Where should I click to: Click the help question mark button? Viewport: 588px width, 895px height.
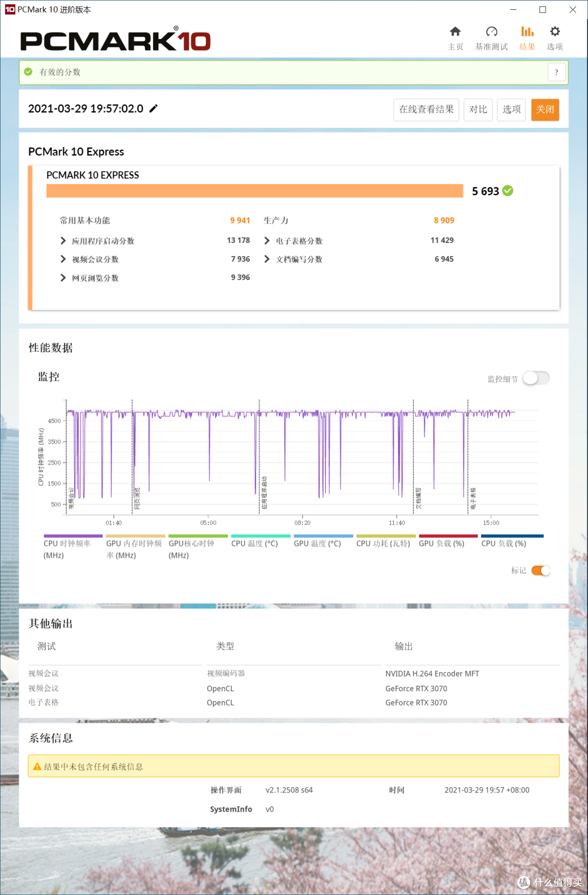(556, 72)
